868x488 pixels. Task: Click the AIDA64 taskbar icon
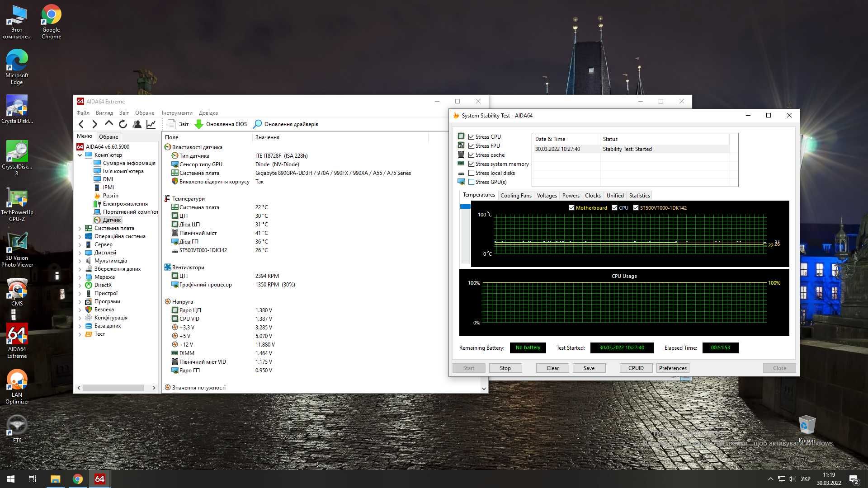coord(99,479)
